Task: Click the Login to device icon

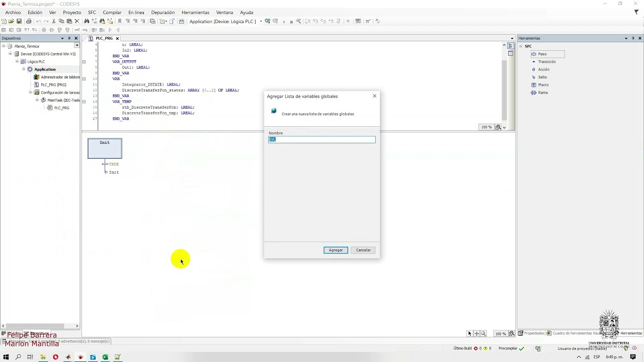Action: click(268, 21)
